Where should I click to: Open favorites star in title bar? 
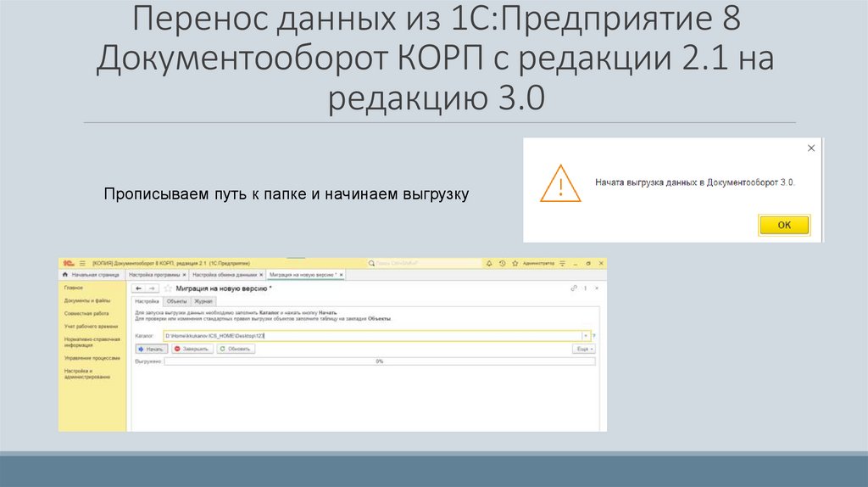(x=515, y=263)
